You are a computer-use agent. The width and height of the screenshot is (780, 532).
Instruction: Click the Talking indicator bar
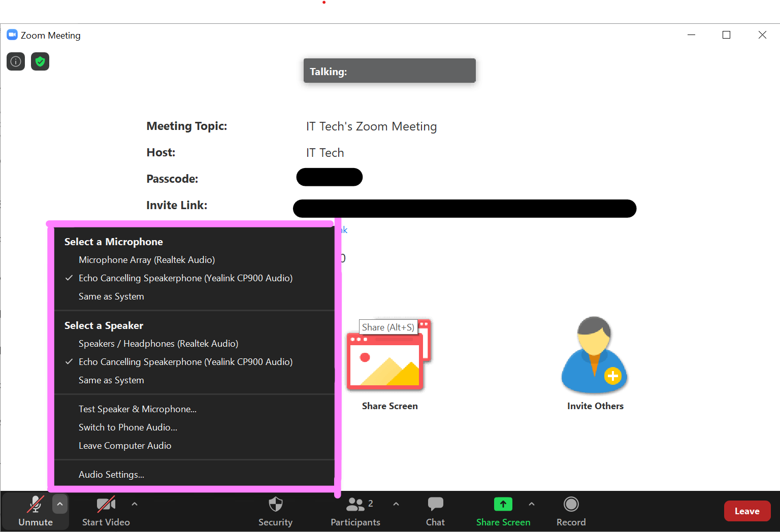(389, 71)
